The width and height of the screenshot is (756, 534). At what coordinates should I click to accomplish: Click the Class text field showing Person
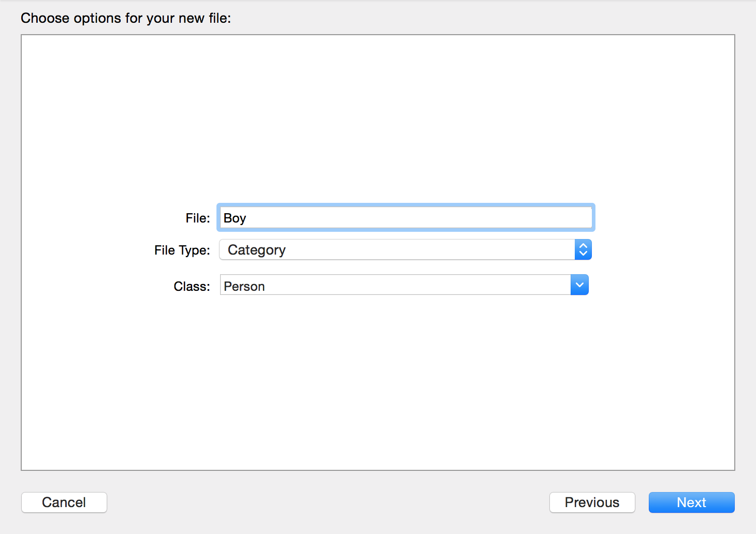click(x=396, y=285)
